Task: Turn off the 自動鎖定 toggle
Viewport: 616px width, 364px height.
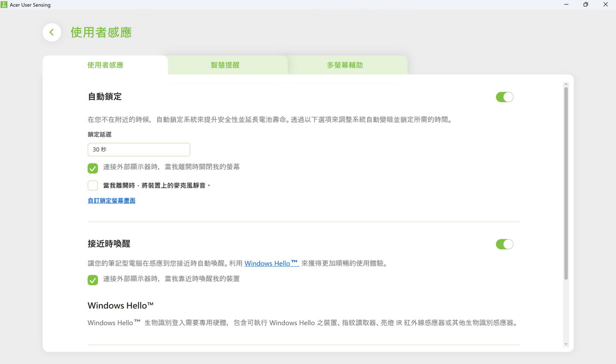Action: pyautogui.click(x=504, y=97)
